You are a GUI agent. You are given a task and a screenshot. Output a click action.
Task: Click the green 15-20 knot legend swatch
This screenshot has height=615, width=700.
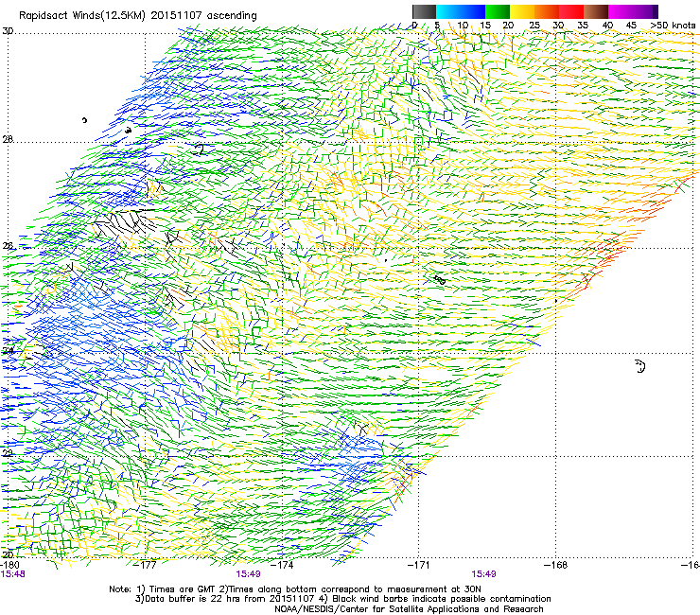(498, 11)
